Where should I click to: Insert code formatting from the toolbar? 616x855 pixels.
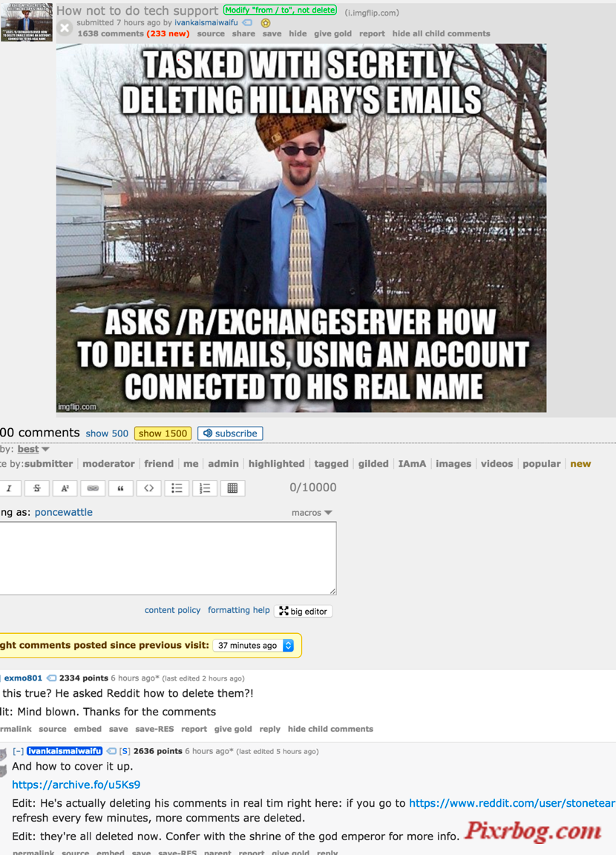(x=149, y=488)
